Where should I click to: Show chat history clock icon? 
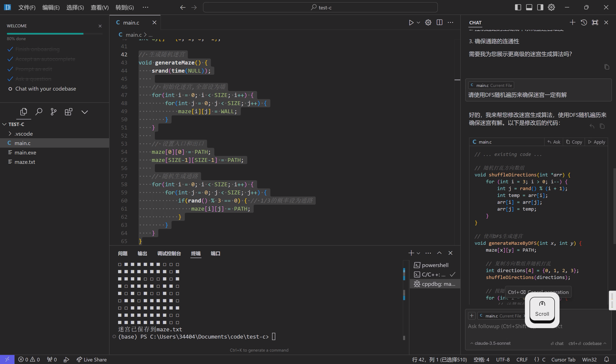[x=584, y=23]
